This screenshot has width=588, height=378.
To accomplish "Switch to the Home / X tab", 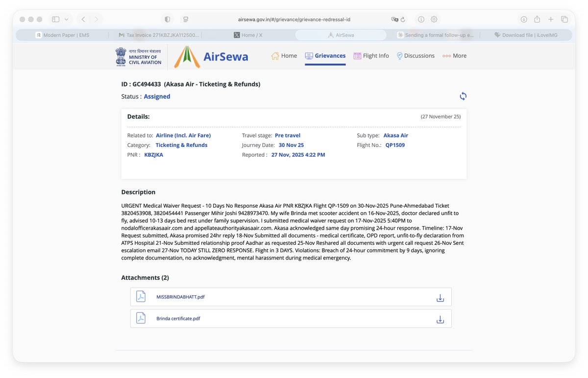I will 248,35.
